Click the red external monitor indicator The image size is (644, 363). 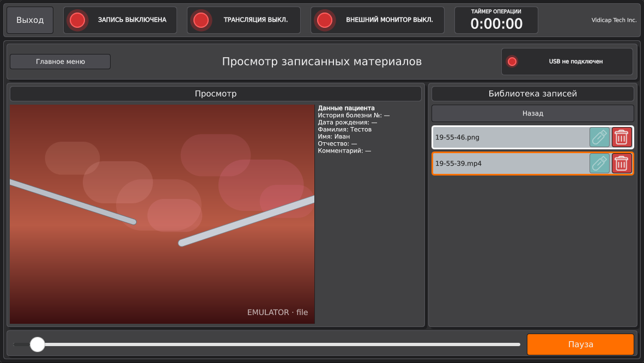(325, 20)
